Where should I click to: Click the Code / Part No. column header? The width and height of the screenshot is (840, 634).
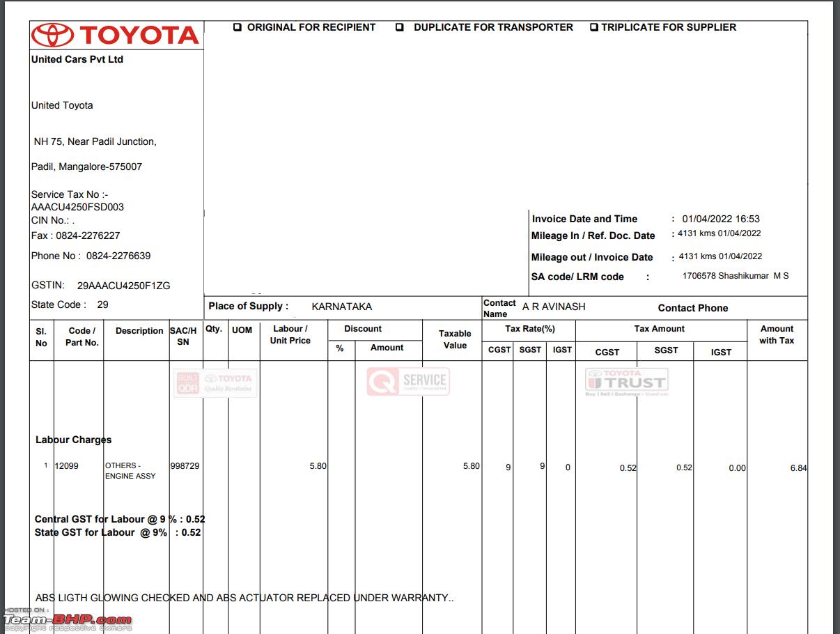point(82,337)
